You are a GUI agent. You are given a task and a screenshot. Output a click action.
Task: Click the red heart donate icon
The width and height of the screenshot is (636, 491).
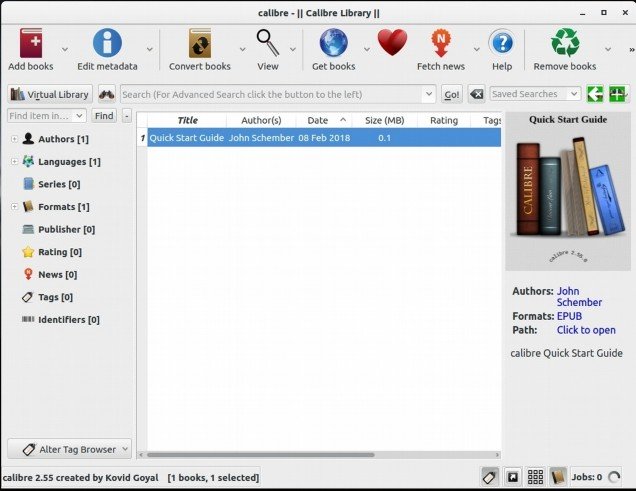[x=392, y=43]
